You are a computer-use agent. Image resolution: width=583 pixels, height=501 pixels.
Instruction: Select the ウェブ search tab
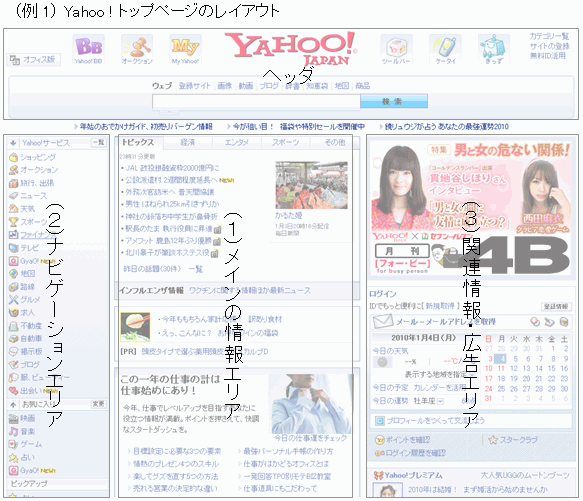click(162, 86)
